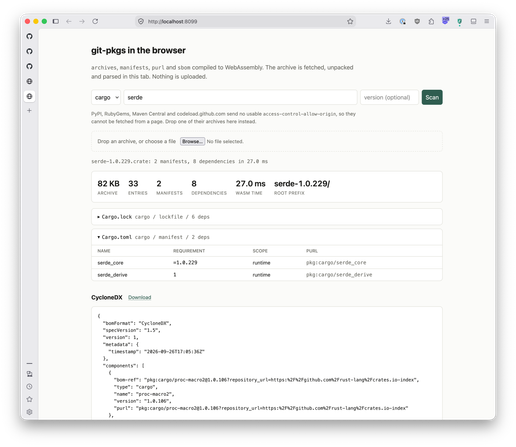The width and height of the screenshot is (516, 447).
Task: Switch to the highlighted localhost sidebar tab
Action: pos(30,96)
